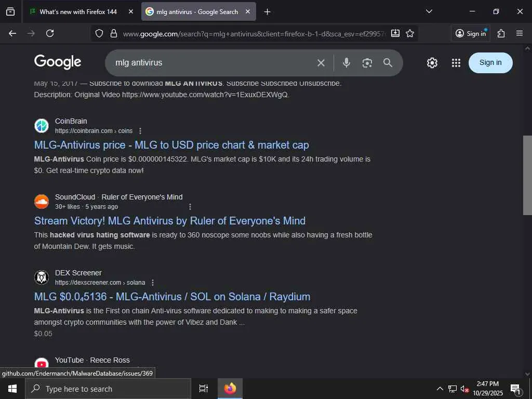Open Google quick settings gear
Image resolution: width=532 pixels, height=399 pixels.
click(x=432, y=63)
